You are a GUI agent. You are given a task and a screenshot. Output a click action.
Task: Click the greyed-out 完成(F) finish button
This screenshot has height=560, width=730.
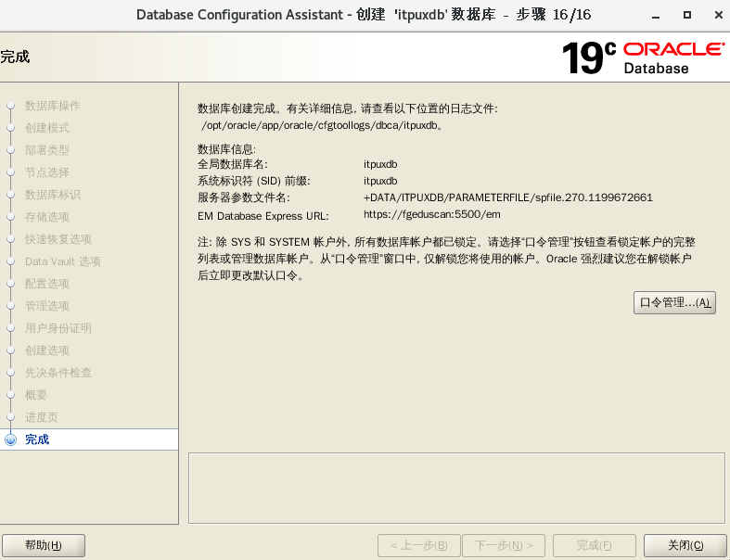pos(594,545)
